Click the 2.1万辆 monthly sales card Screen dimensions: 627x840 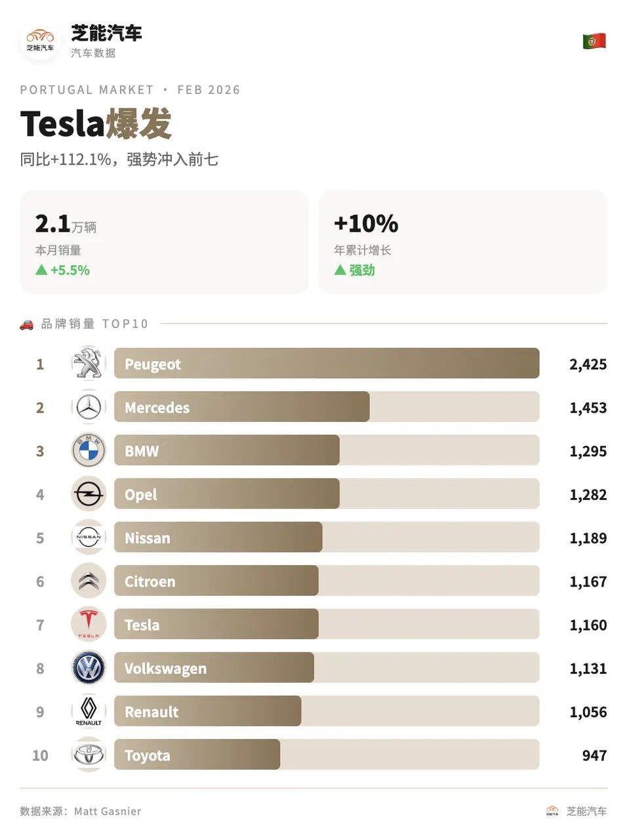[164, 242]
